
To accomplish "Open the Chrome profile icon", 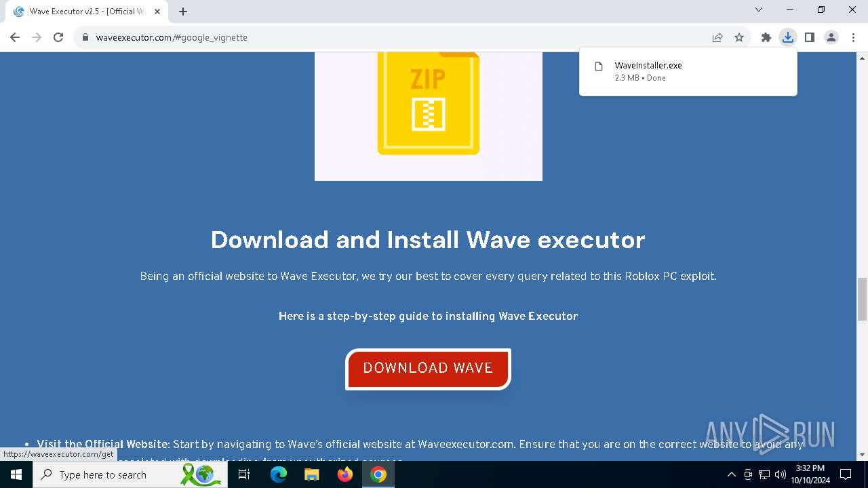I will pyautogui.click(x=831, y=37).
